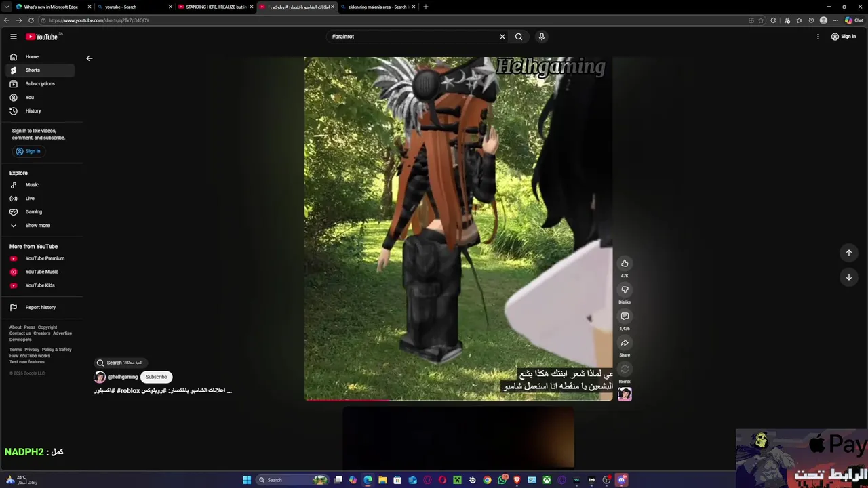The image size is (868, 488).
Task: Add this page to favorites with the star
Action: [x=761, y=20]
